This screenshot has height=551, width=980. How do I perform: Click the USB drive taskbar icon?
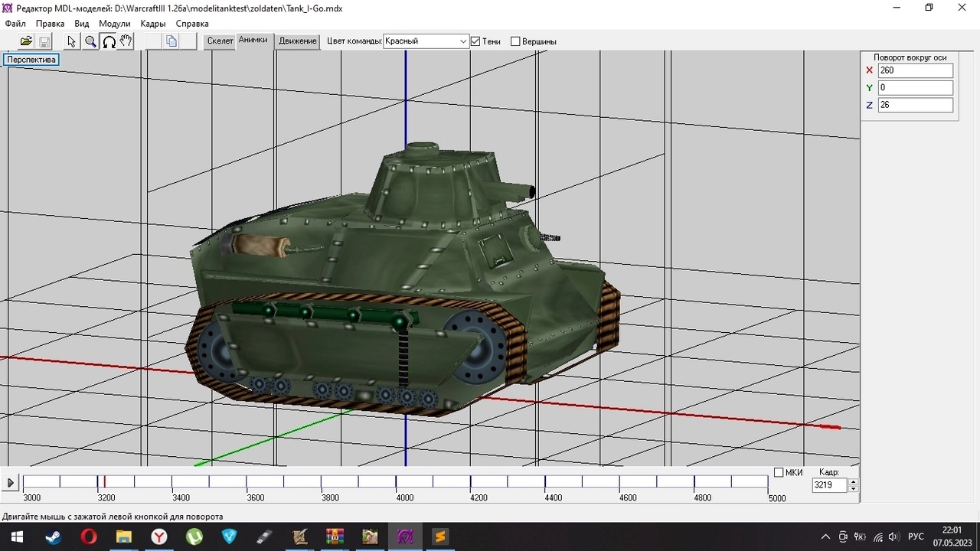point(264,536)
